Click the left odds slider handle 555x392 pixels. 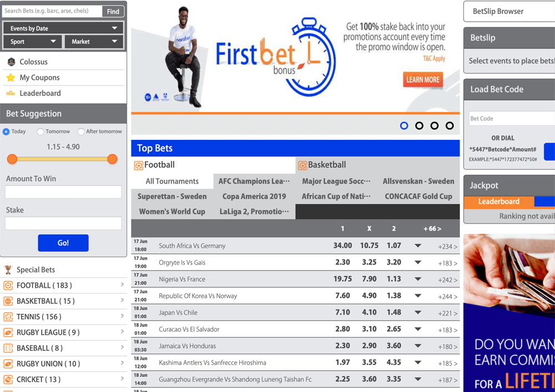point(12,159)
